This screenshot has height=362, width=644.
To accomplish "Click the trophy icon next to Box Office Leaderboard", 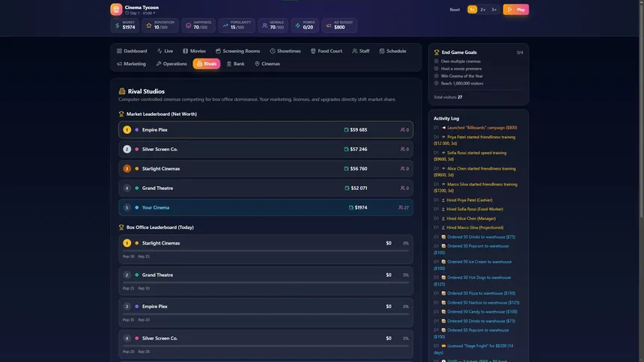I will [121, 227].
